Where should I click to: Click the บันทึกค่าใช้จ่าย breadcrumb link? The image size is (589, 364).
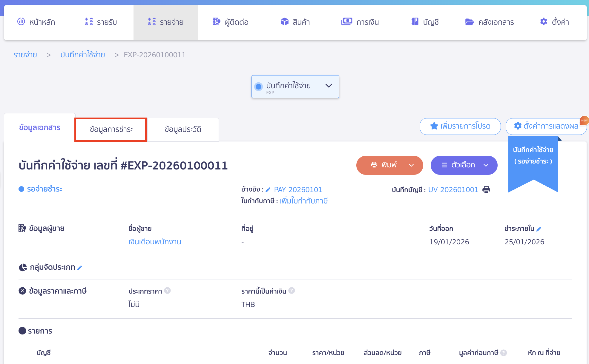click(x=83, y=55)
